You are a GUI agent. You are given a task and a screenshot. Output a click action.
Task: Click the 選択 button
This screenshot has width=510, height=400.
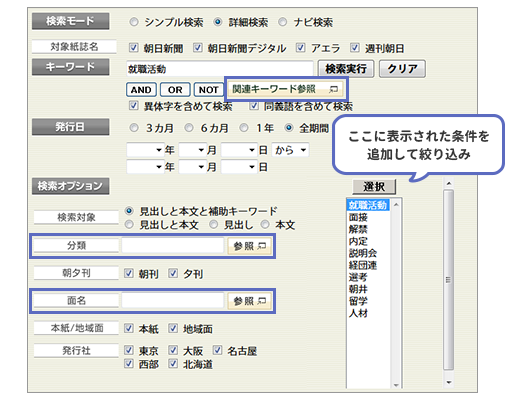[x=374, y=187]
